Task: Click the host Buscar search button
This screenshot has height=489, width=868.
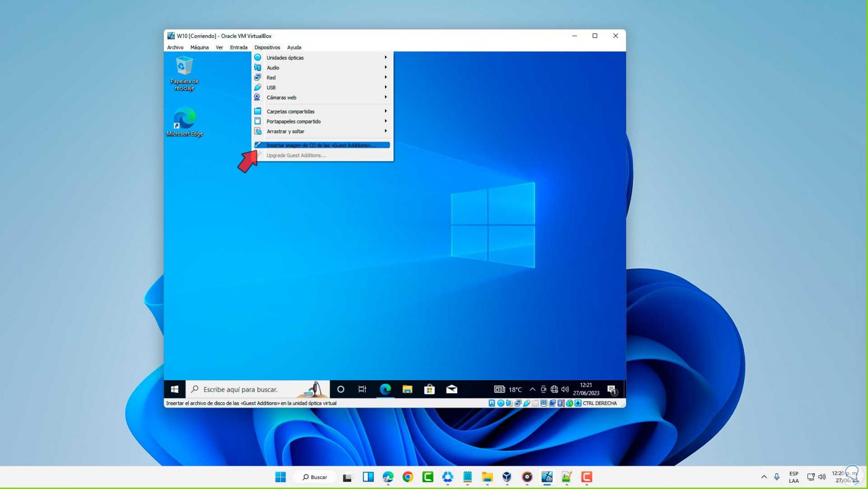Action: tap(315, 477)
